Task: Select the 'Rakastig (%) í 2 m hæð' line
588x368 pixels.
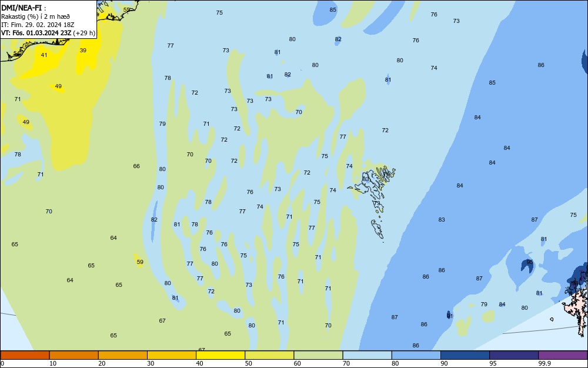Action: coord(35,16)
